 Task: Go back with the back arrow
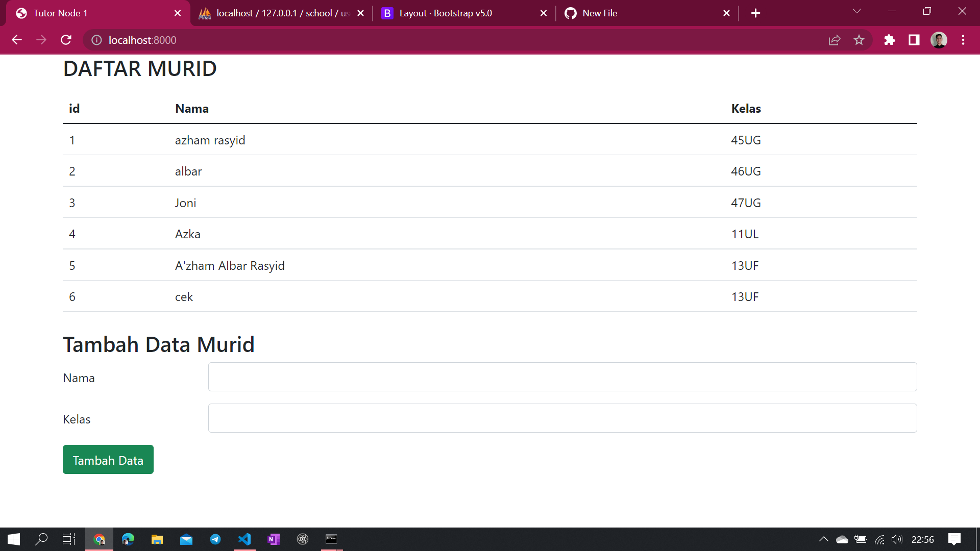tap(17, 40)
